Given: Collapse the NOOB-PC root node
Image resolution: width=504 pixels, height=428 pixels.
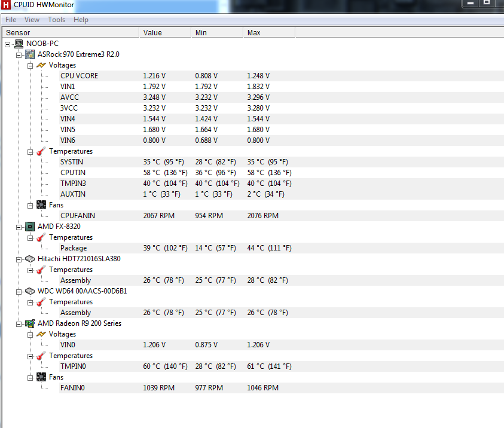Looking at the screenshot, I should tap(7, 44).
